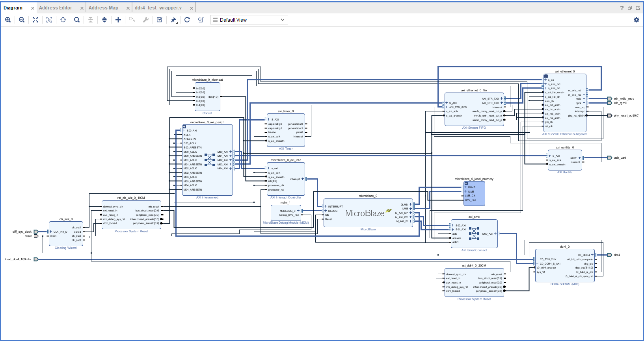Add an IP with the plus icon
The width and height of the screenshot is (644, 341).
point(118,20)
